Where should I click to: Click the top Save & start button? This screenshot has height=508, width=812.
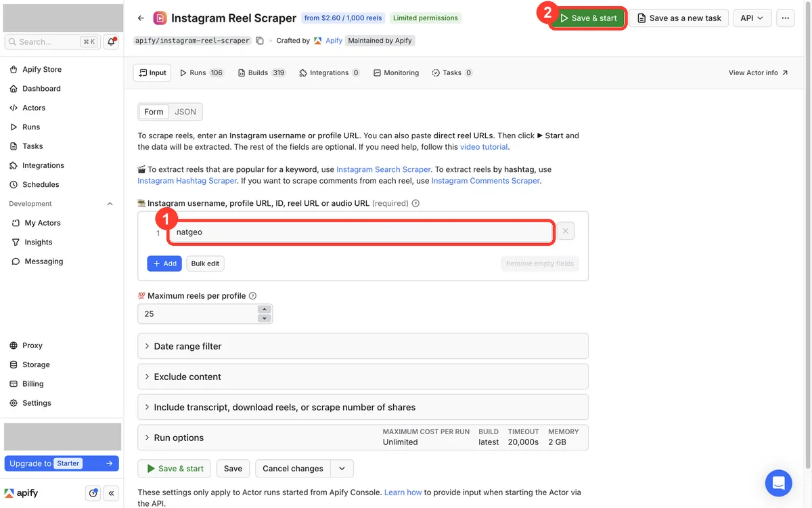(588, 18)
